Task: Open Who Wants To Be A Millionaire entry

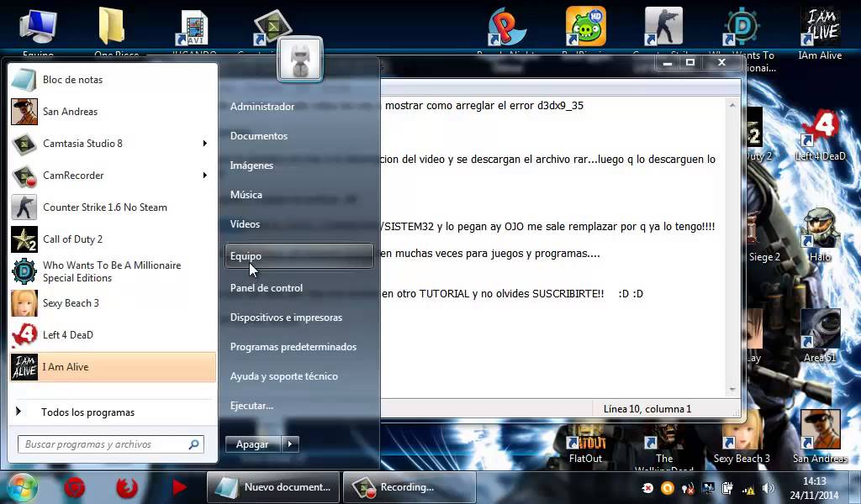Action: click(113, 271)
